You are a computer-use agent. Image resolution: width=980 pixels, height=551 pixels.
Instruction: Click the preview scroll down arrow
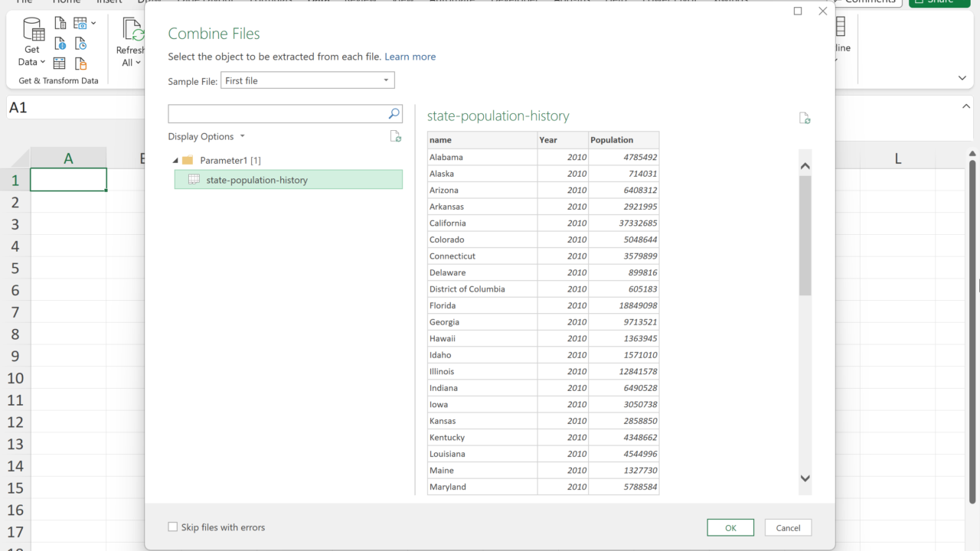(x=805, y=478)
